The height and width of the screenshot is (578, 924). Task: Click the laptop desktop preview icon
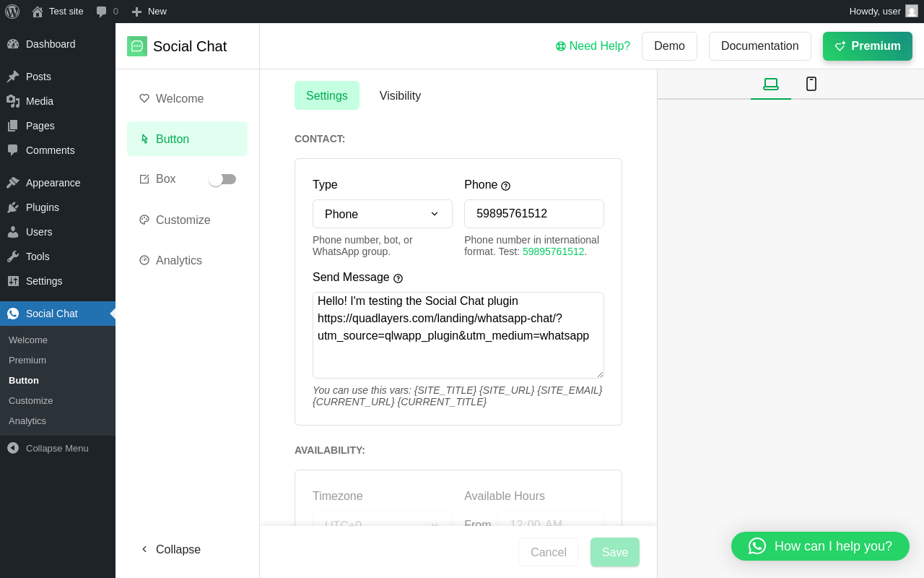771,84
